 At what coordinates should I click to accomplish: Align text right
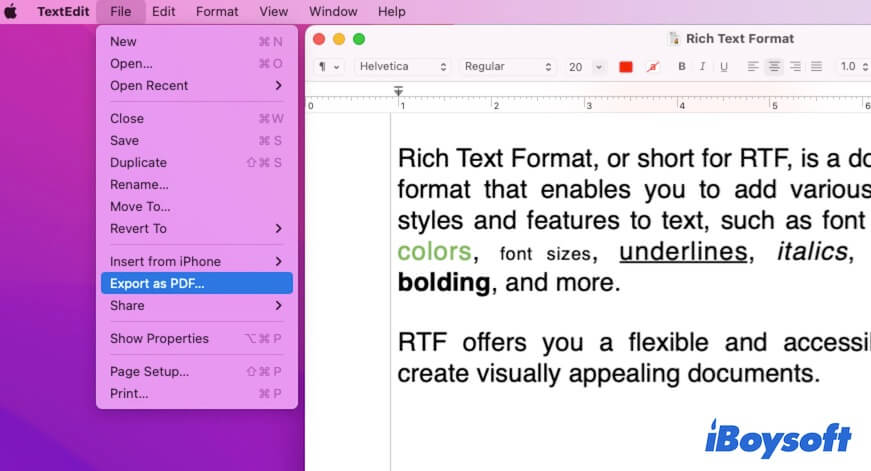(x=795, y=67)
